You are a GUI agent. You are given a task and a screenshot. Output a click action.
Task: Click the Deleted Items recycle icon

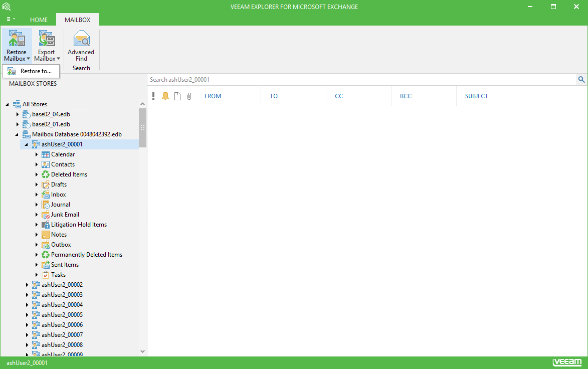(x=46, y=174)
